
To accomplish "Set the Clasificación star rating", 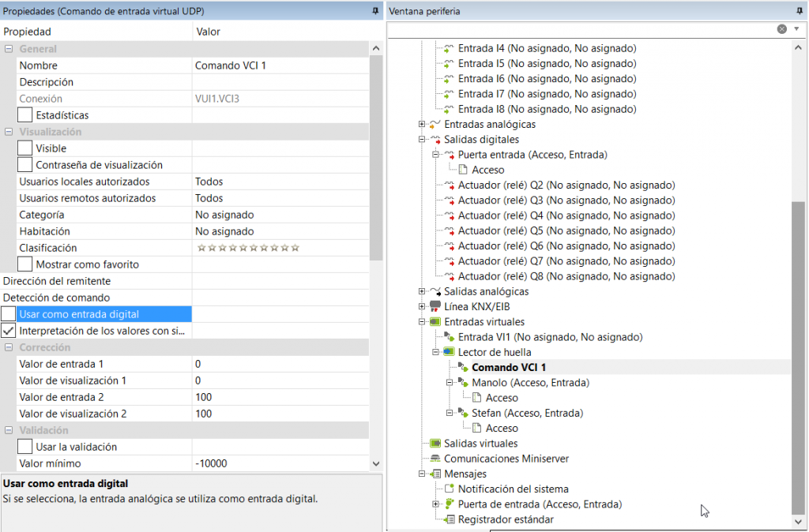I will pos(248,248).
